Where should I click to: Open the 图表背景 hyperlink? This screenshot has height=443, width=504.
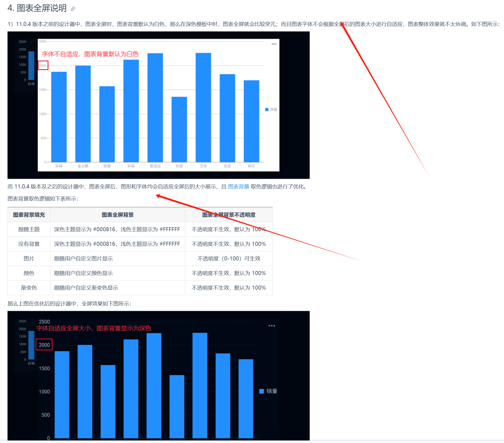pyautogui.click(x=238, y=187)
